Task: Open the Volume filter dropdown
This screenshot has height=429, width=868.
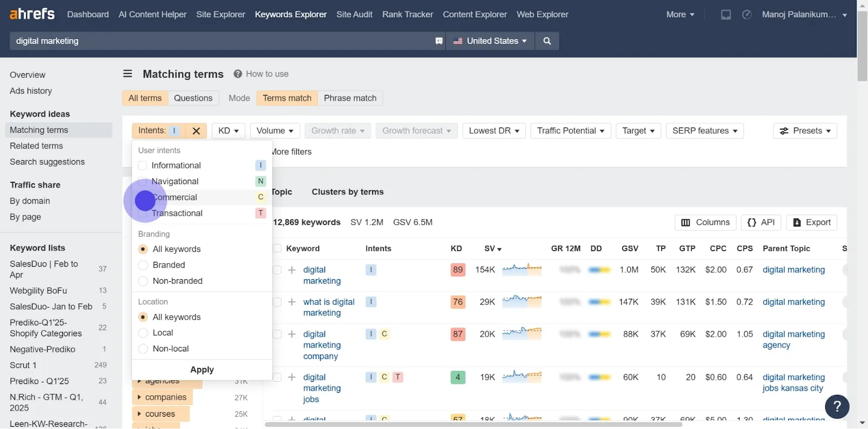Action: tap(275, 131)
